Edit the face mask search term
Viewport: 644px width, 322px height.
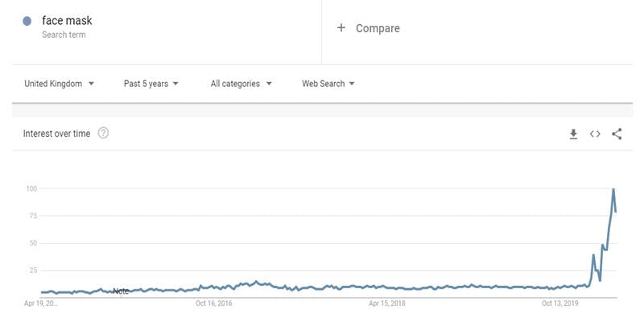click(x=67, y=21)
